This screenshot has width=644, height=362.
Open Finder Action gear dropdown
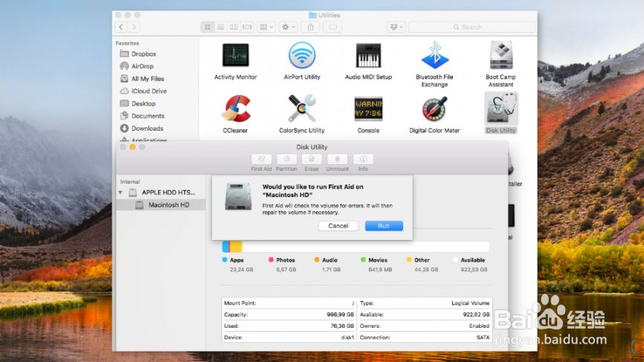[x=289, y=27]
